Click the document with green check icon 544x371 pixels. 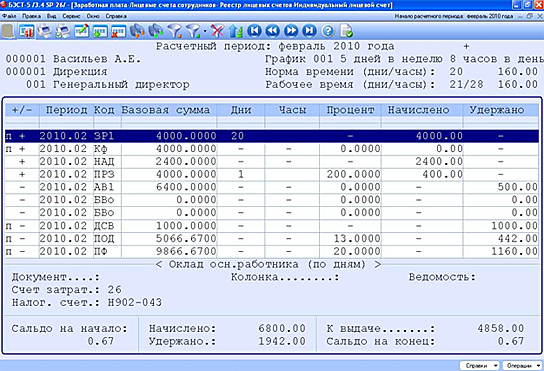pyautogui.click(x=346, y=31)
